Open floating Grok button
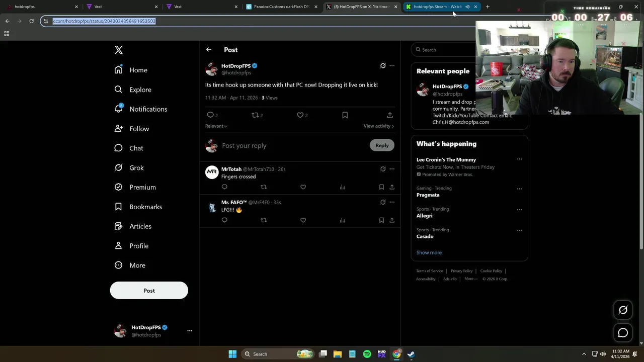This screenshot has height=362, width=644. (623, 310)
